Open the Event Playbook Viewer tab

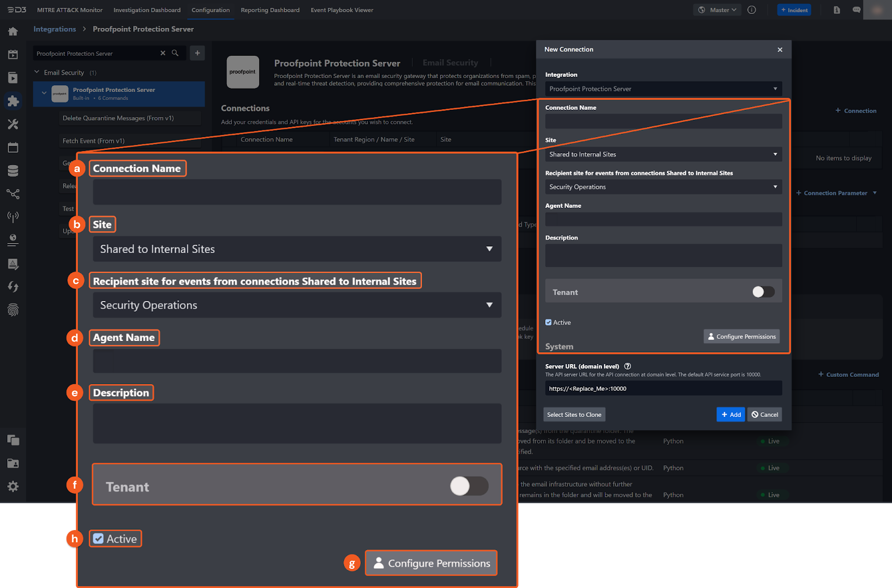(x=342, y=10)
